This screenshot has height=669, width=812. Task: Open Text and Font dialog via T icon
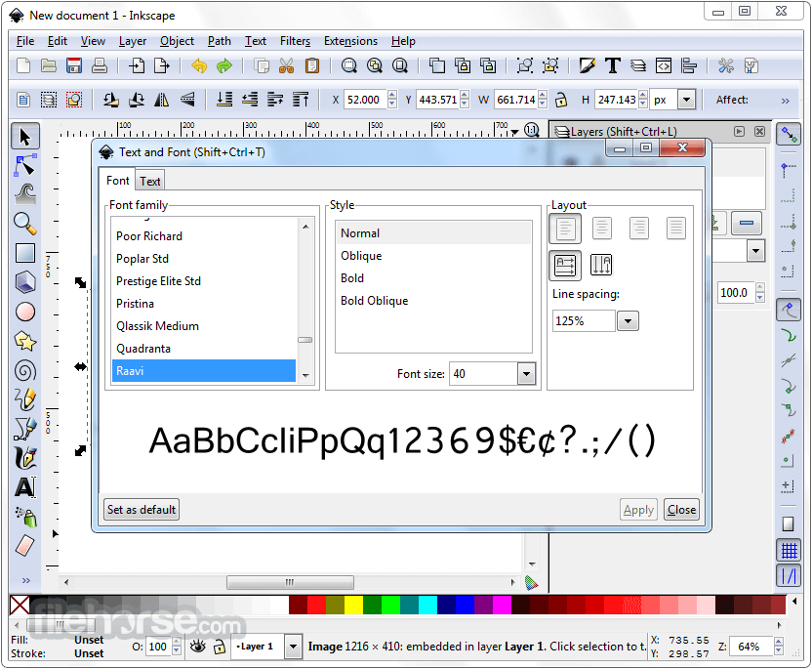point(613,65)
